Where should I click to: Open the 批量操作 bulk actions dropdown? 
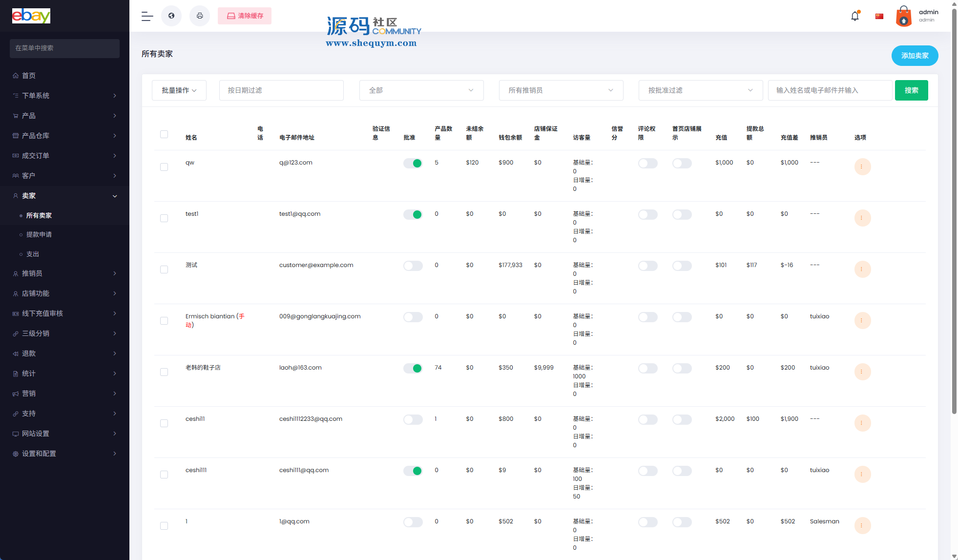point(179,90)
